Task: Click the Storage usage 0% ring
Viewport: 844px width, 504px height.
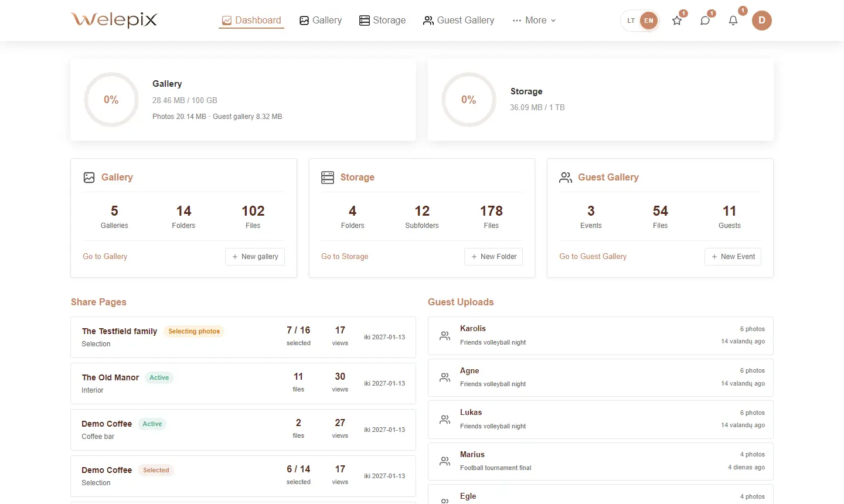Action: point(469,100)
